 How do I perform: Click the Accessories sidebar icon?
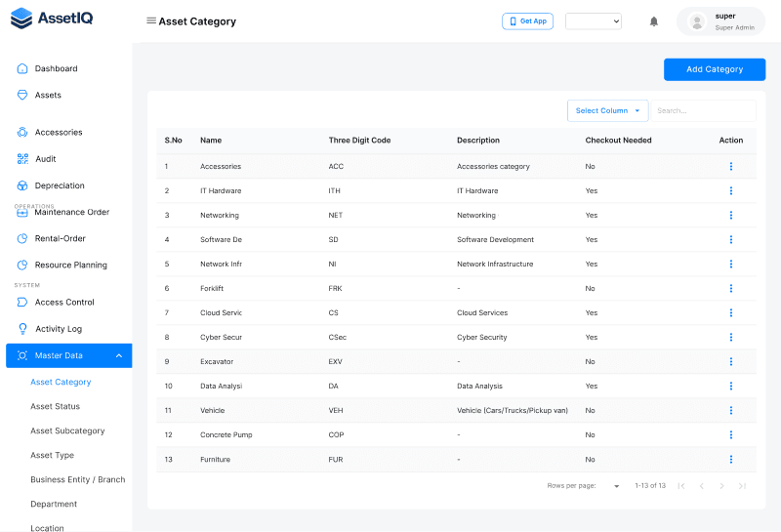coord(22,133)
